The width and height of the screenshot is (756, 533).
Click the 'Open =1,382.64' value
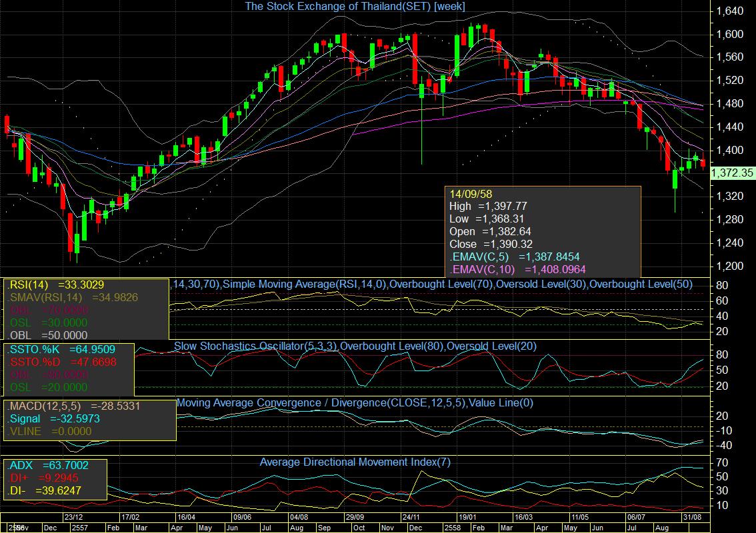(490, 232)
